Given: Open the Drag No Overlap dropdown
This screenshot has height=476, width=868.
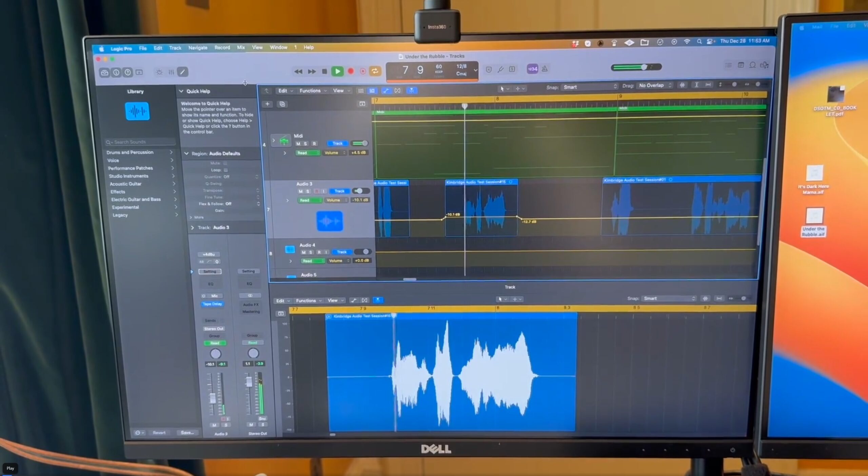Looking at the screenshot, I should tap(655, 85).
